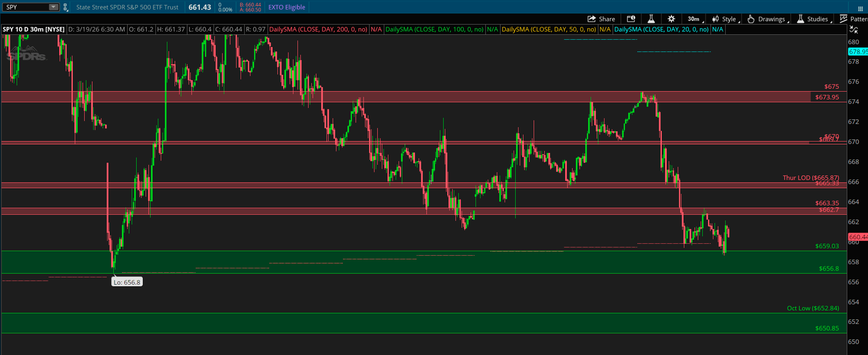Screen dimensions: 868x355
Task: Expand the SPY symbol dropdown arrow
Action: coord(53,7)
